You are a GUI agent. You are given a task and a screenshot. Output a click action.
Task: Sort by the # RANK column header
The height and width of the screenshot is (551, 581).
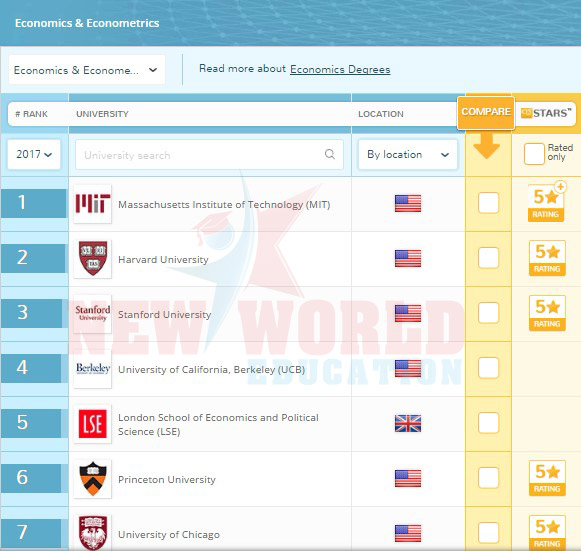pyautogui.click(x=31, y=114)
